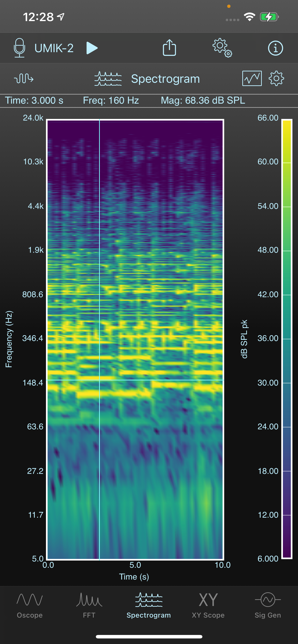Screen dimensions: 298x644
Task: Tap the spectrogram waves header icon
Action: pyautogui.click(x=108, y=79)
